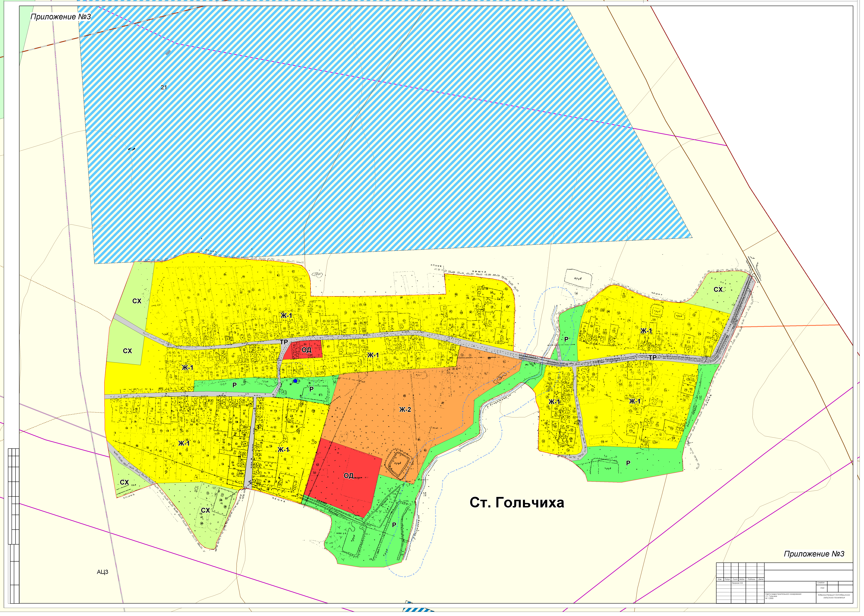Click the blue dot marker on the map
The image size is (864, 616).
(x=295, y=381)
